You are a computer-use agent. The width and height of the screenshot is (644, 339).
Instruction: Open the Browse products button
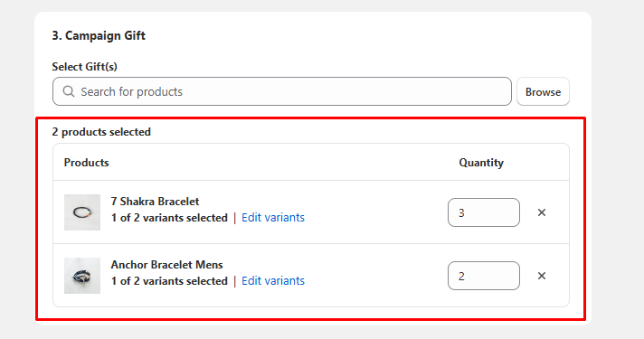pyautogui.click(x=543, y=91)
